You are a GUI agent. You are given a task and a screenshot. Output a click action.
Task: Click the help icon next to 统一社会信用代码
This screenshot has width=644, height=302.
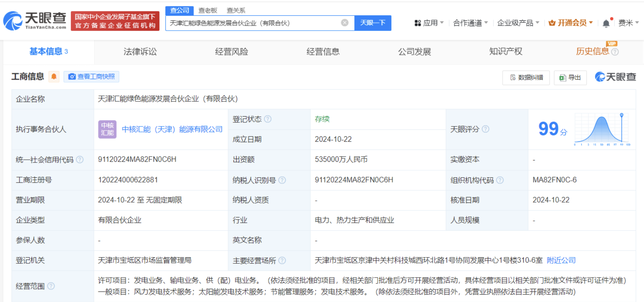80,160
